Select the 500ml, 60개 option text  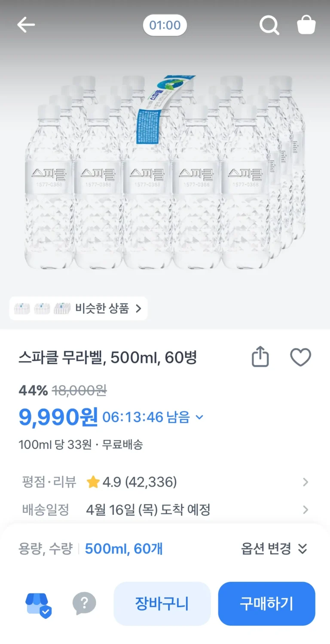(124, 549)
